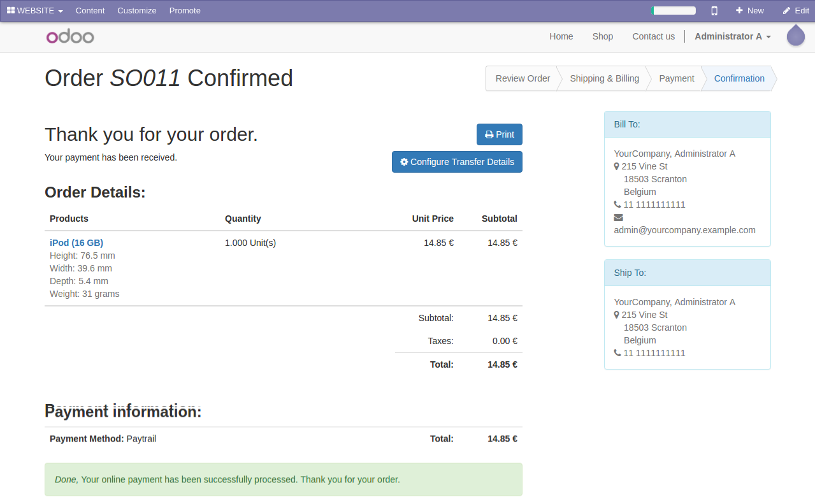Click the Taxes value 0.00 €
The height and width of the screenshot is (504, 815).
[505, 341]
